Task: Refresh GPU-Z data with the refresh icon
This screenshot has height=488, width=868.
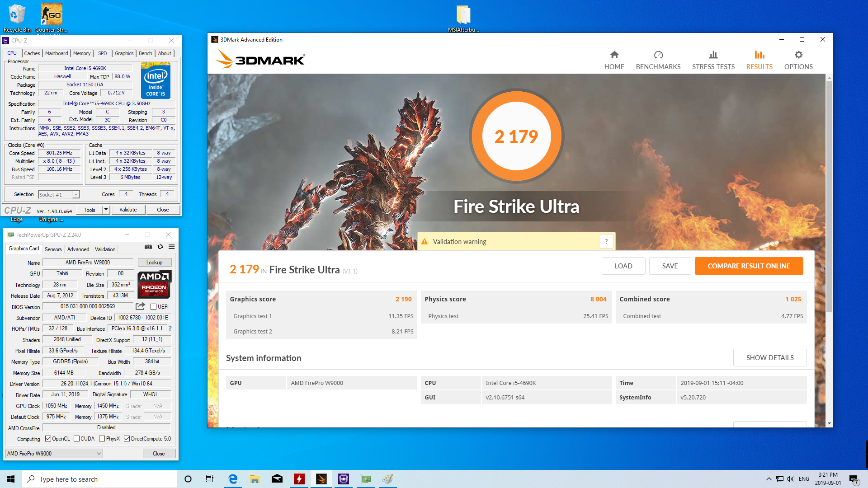Action: coord(160,247)
